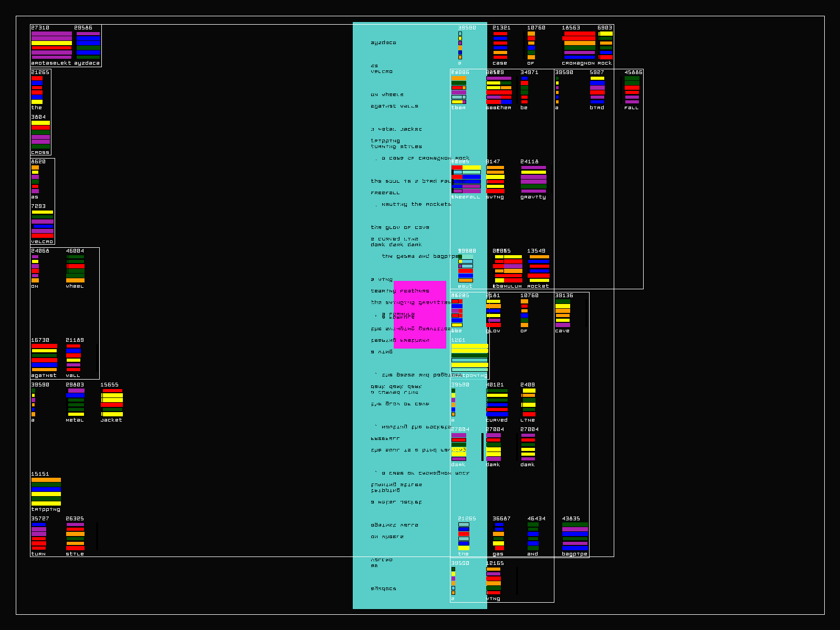This screenshot has height=630, width=840.
Task: Select the velcro word block
Action: (42, 224)
